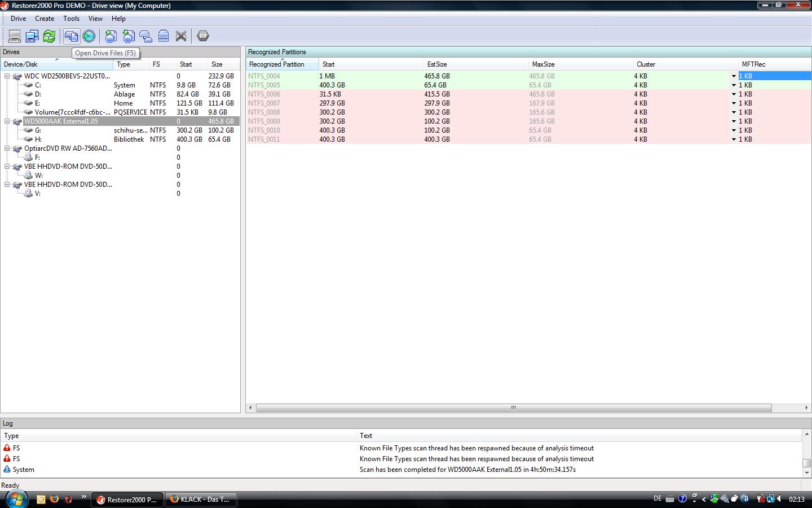The image size is (812, 508).
Task: Collapse the OptiarcDVD RW drive node
Action: pyautogui.click(x=7, y=148)
